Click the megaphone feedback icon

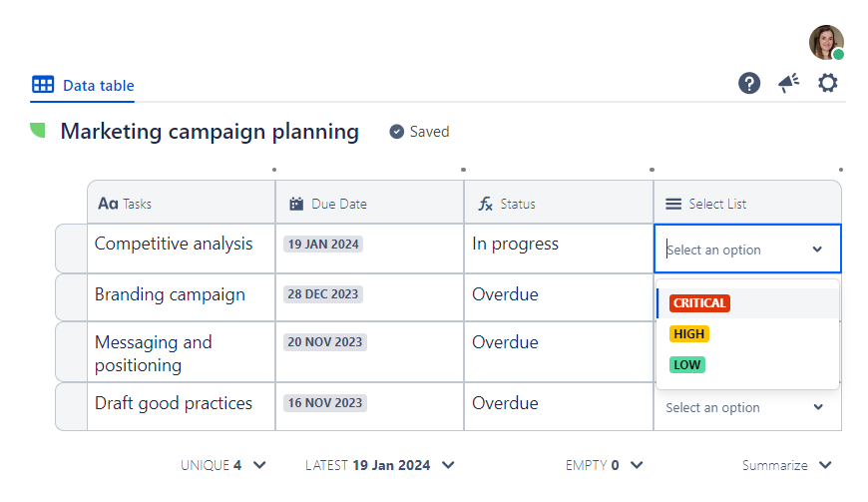pos(789,83)
